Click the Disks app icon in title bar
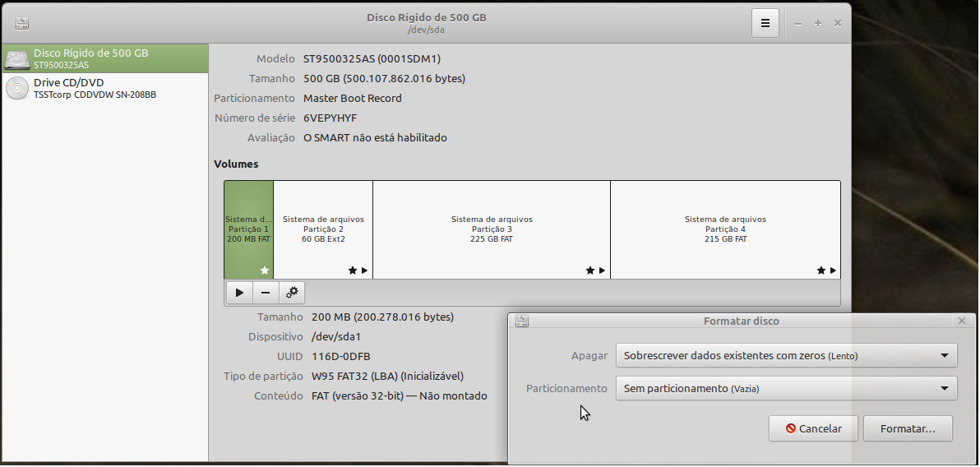This screenshot has width=980, height=467. [22, 24]
